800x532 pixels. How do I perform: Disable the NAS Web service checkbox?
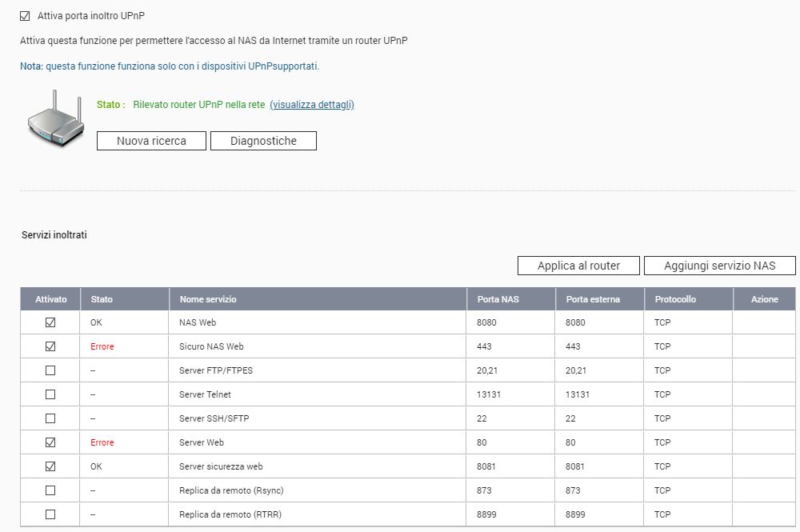point(50,322)
